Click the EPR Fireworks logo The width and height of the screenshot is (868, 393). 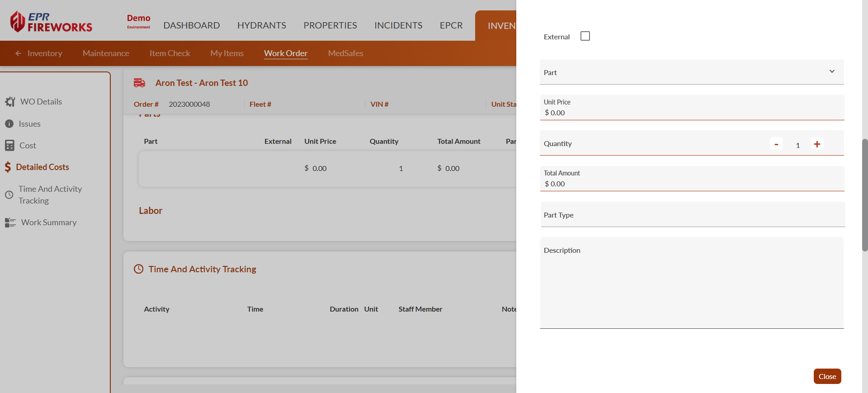[x=51, y=22]
